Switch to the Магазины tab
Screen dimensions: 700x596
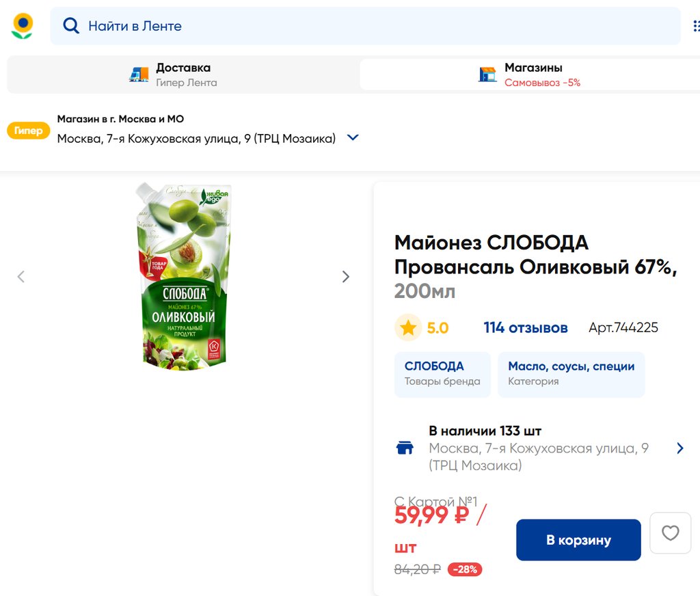click(533, 74)
